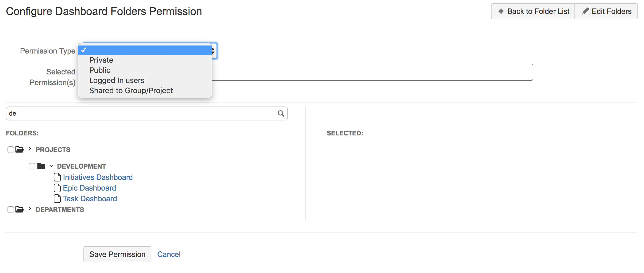Expand the PROJECTS folder chevron
This screenshot has height=273, width=644.
[30, 149]
